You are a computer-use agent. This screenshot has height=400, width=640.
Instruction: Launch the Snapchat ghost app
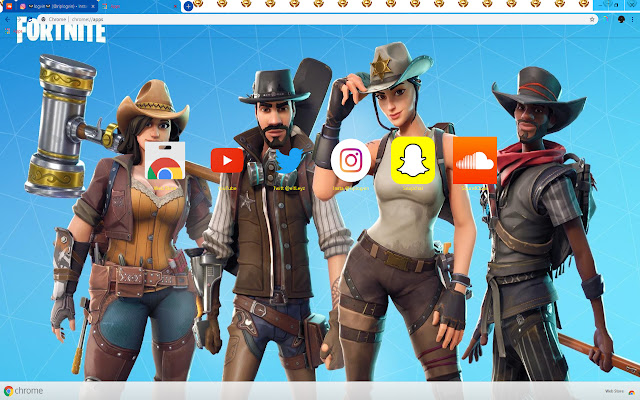pos(413,160)
